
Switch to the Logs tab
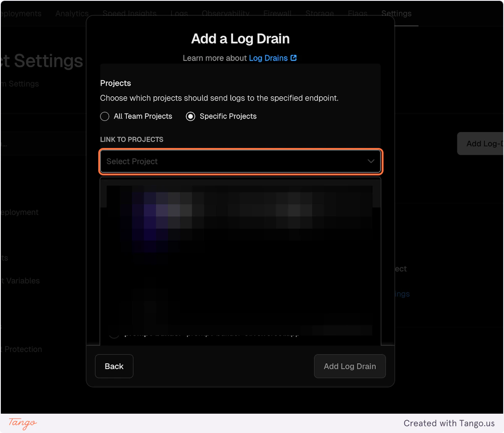(x=179, y=13)
